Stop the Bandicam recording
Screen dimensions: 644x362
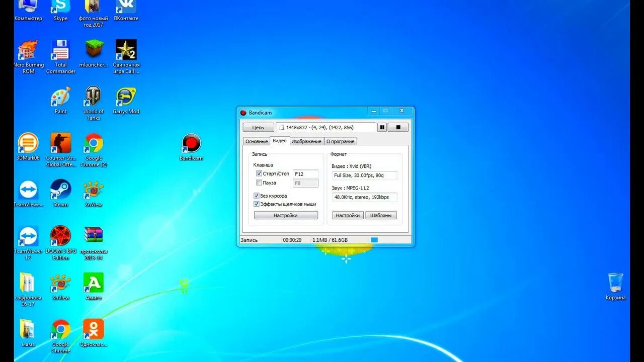(398, 128)
